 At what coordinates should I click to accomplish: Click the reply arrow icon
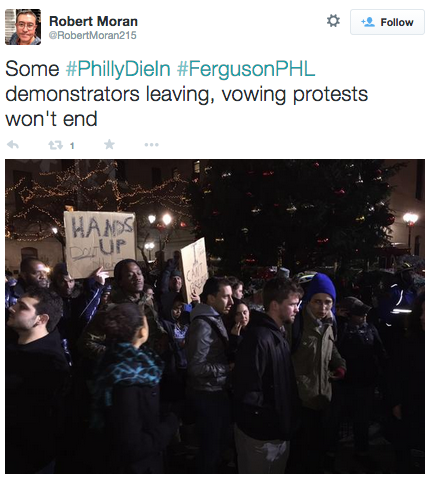13,145
